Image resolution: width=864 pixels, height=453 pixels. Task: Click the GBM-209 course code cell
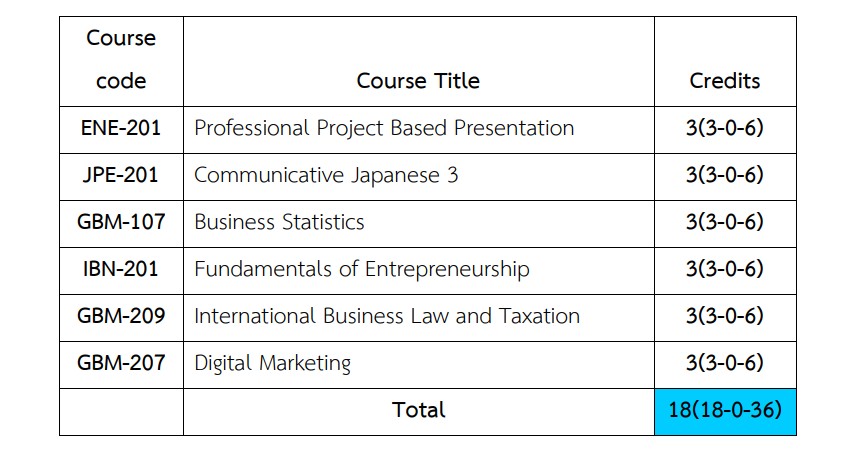pos(121,316)
